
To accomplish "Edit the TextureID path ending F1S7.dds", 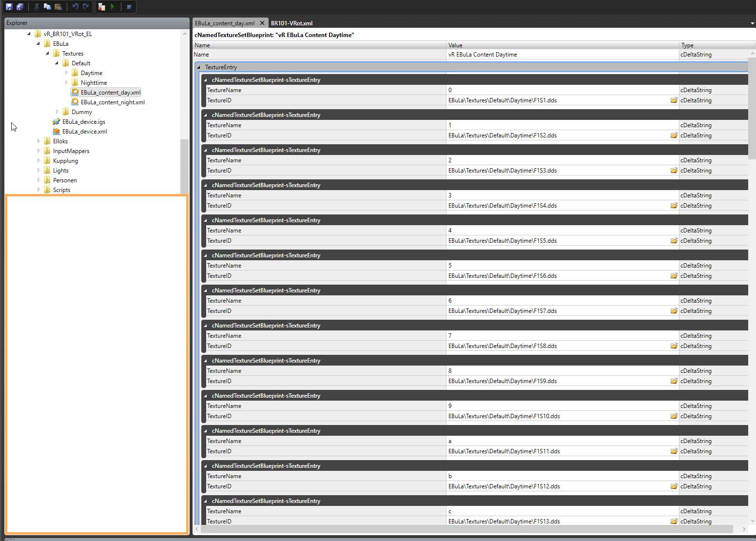I will [558, 311].
